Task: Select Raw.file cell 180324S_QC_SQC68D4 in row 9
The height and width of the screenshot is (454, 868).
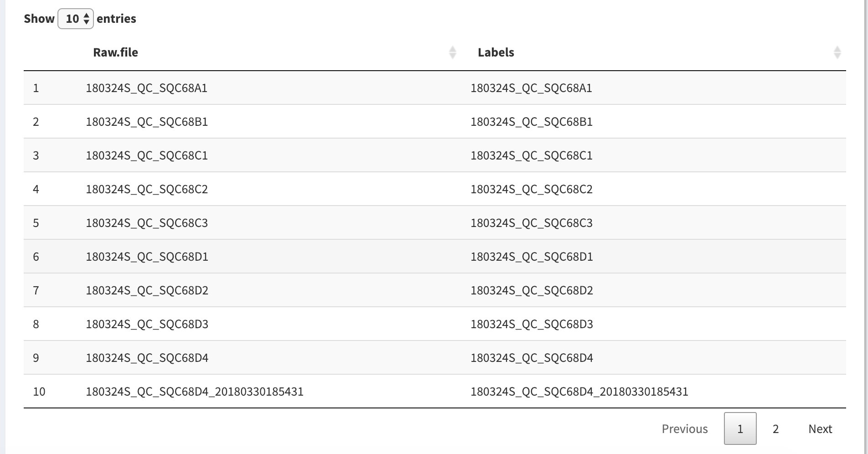Action: point(147,358)
